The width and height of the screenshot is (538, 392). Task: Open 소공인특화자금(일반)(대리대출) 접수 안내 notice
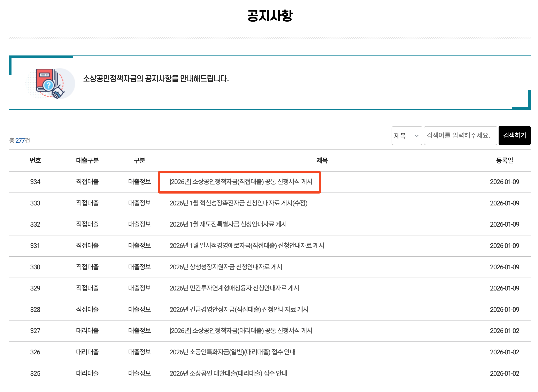tap(232, 352)
